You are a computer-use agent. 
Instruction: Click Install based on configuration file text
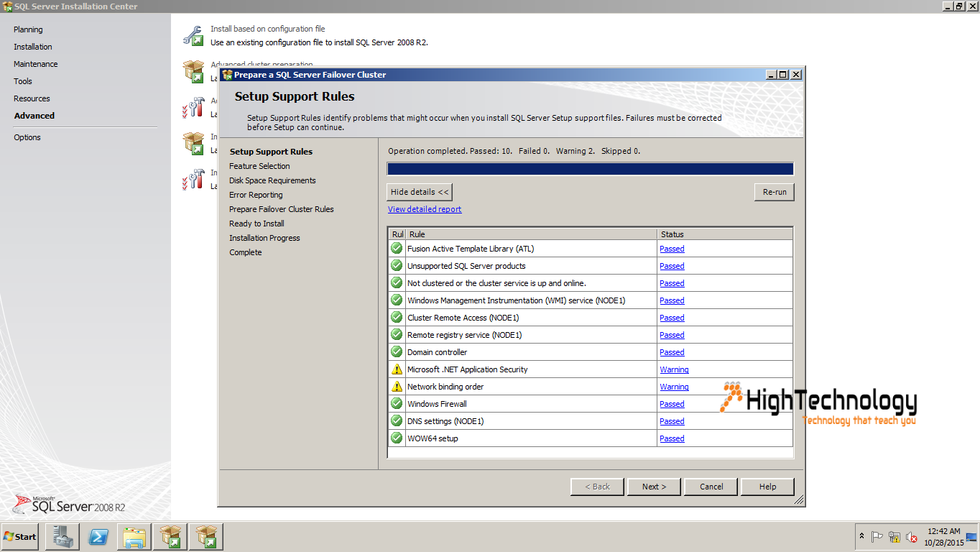tap(267, 29)
